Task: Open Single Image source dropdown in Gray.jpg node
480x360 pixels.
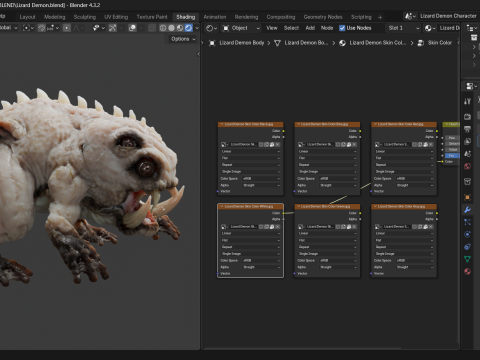Action: [x=404, y=254]
